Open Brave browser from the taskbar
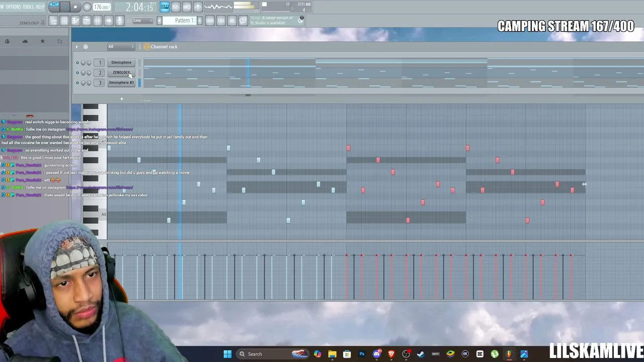This screenshot has height=362, width=644. pos(391,354)
